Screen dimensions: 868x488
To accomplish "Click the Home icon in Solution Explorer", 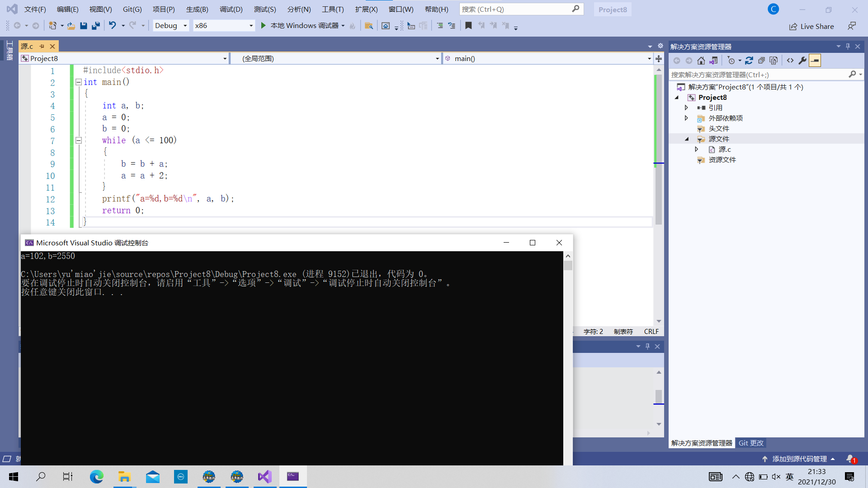I will point(701,61).
